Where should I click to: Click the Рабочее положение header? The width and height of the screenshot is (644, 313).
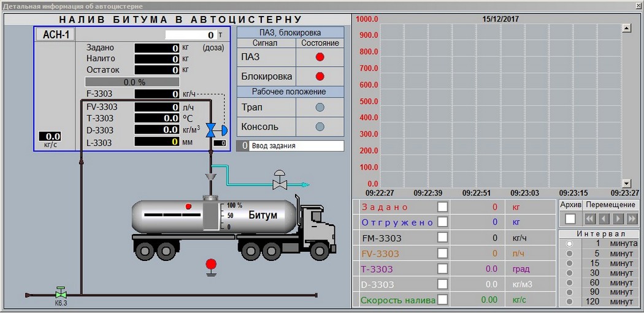289,91
